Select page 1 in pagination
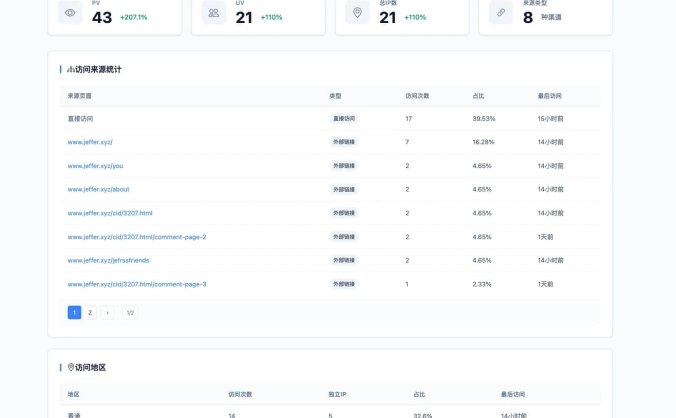The height and width of the screenshot is (418, 676). click(x=74, y=312)
